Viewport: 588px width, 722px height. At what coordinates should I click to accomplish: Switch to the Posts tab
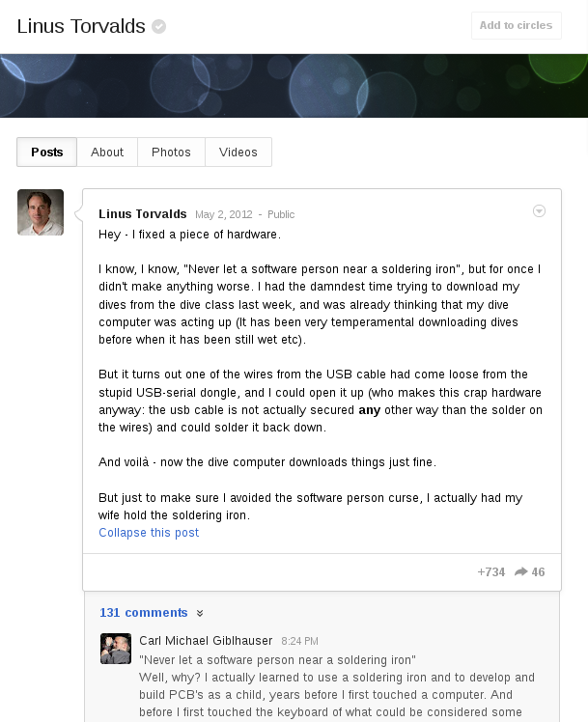[x=47, y=152]
